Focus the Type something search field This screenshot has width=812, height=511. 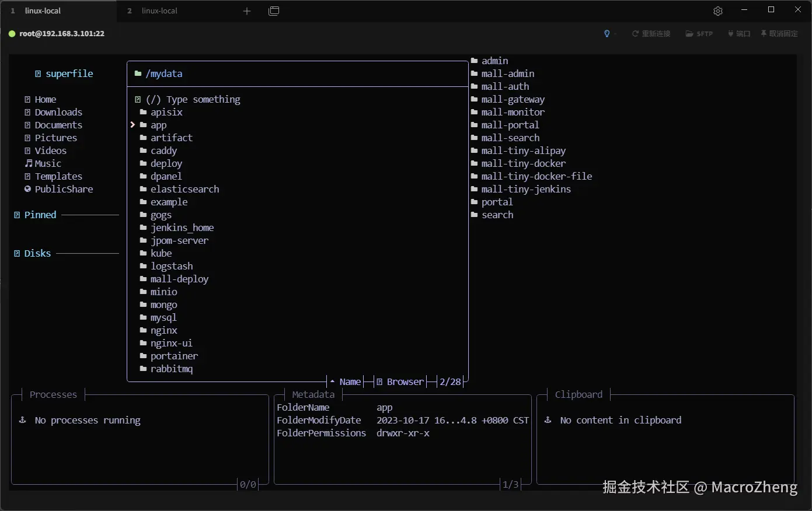(x=193, y=100)
